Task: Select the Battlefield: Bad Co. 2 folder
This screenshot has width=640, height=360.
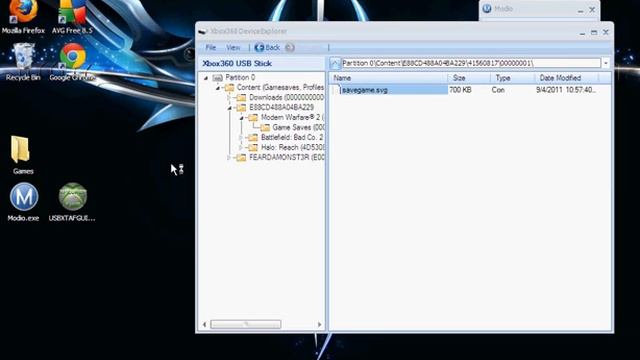Action: pyautogui.click(x=292, y=138)
